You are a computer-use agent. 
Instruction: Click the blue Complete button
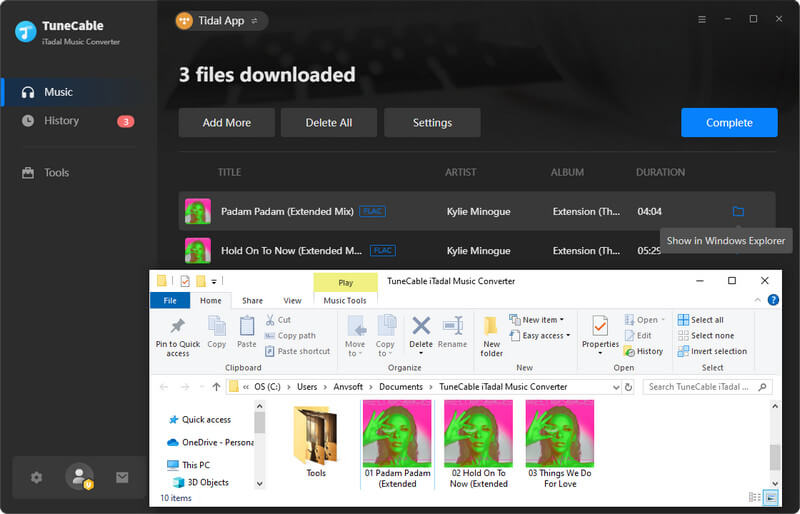pos(729,123)
